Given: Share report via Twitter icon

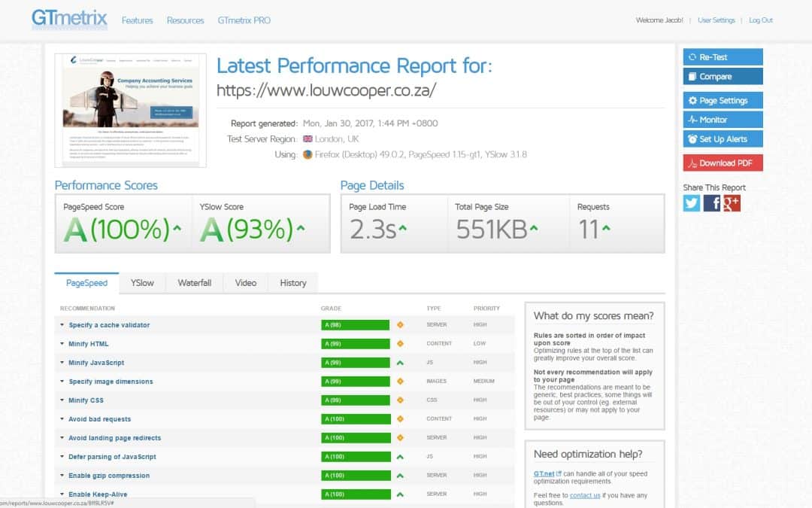Looking at the screenshot, I should click(692, 203).
